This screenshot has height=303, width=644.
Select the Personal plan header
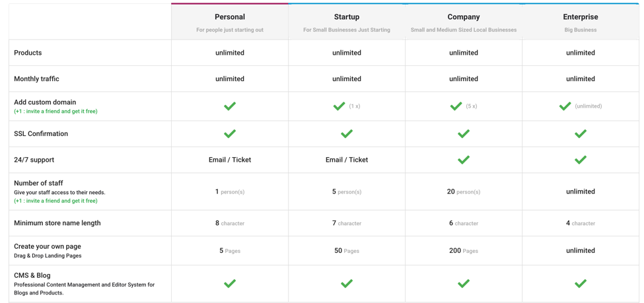coord(230,22)
